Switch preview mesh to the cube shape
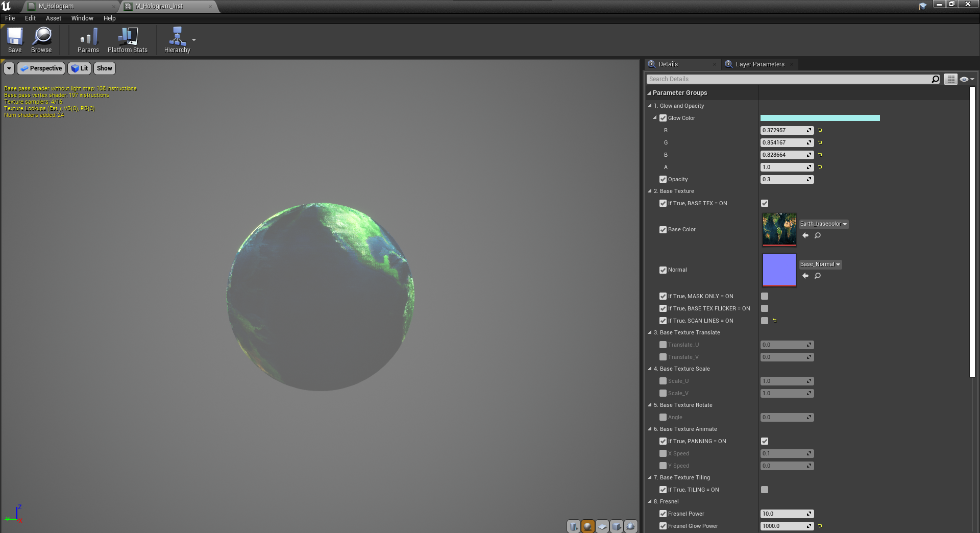The height and width of the screenshot is (533, 980). (616, 526)
